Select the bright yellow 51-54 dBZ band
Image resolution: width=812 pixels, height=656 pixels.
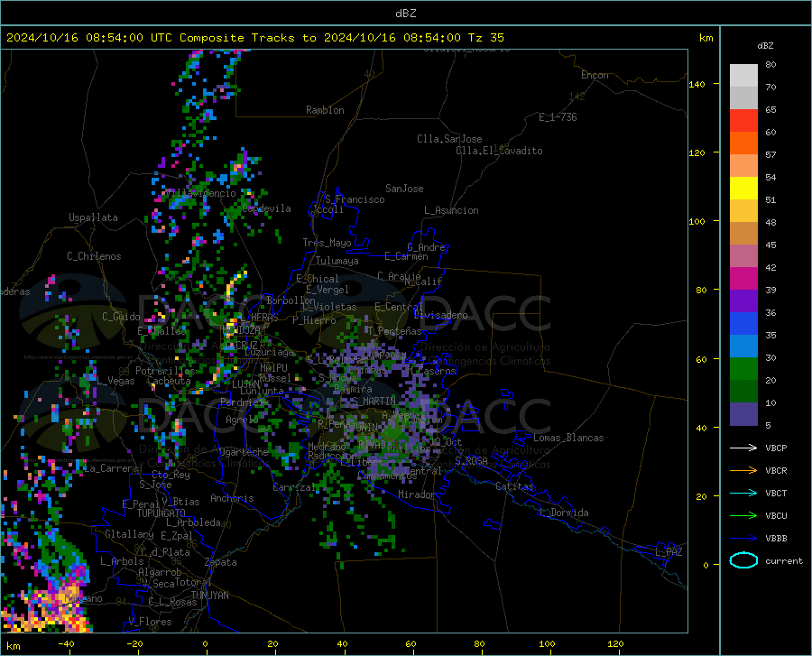click(743, 189)
